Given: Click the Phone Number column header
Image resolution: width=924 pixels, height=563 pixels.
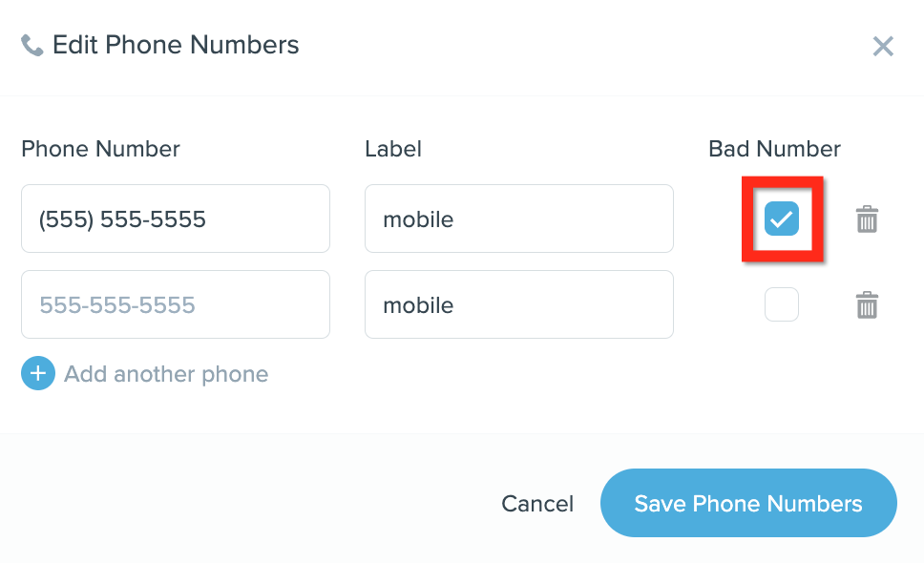Looking at the screenshot, I should [x=101, y=149].
